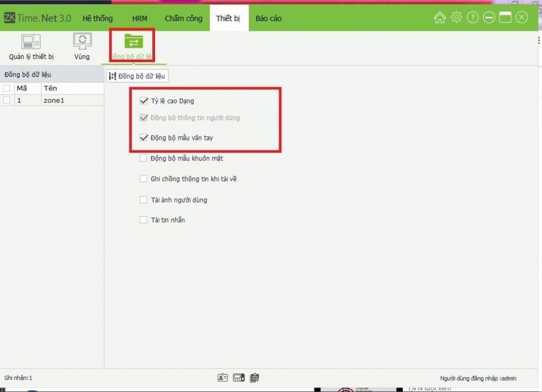Image resolution: width=542 pixels, height=392 pixels.
Task: Check Tải ảnh người dùng option
Action: [x=144, y=200]
